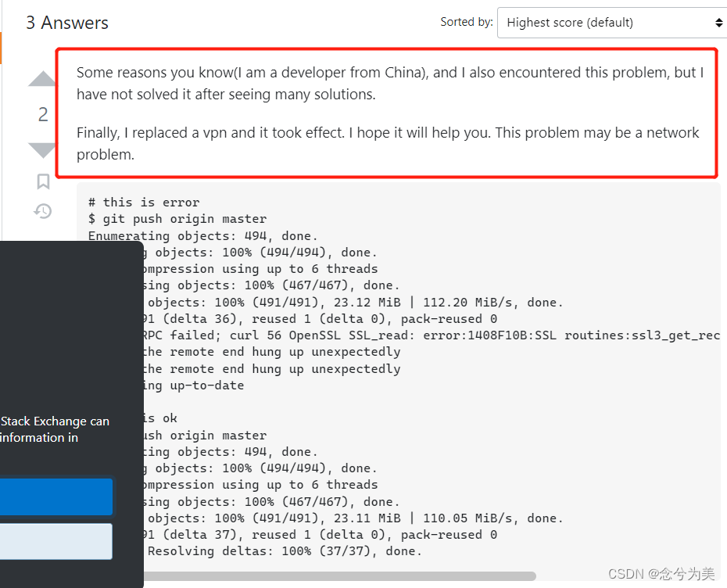Bookmark this answer

[43, 181]
